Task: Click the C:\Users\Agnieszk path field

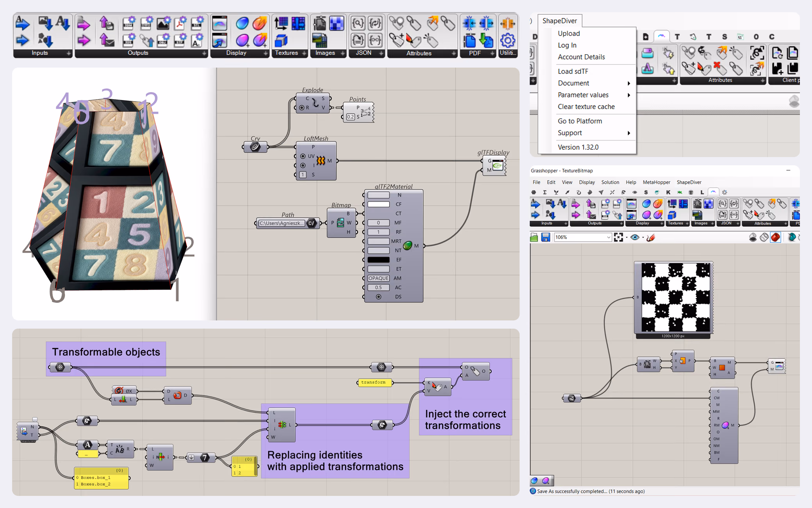Action: 282,223
